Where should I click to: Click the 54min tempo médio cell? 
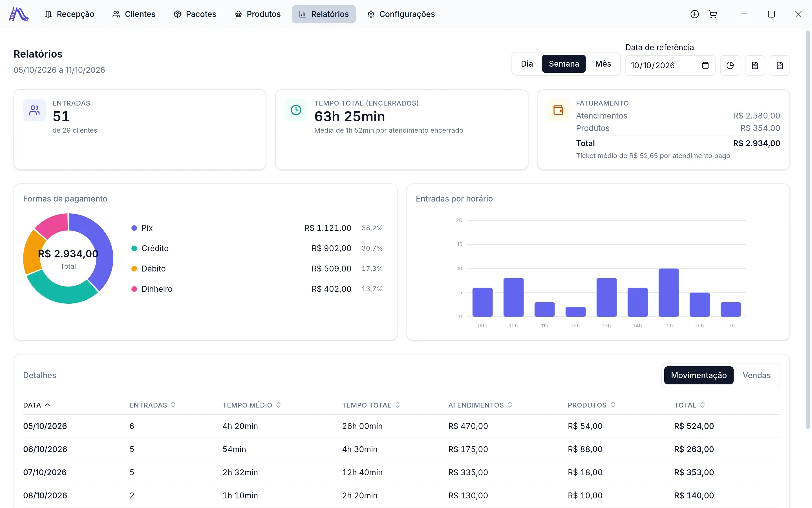(x=234, y=449)
